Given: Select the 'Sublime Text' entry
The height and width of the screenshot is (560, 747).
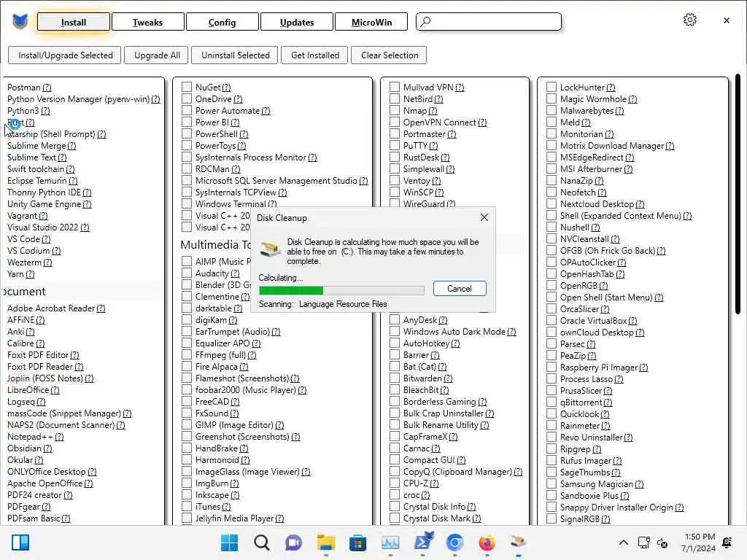Looking at the screenshot, I should pos(31,157).
